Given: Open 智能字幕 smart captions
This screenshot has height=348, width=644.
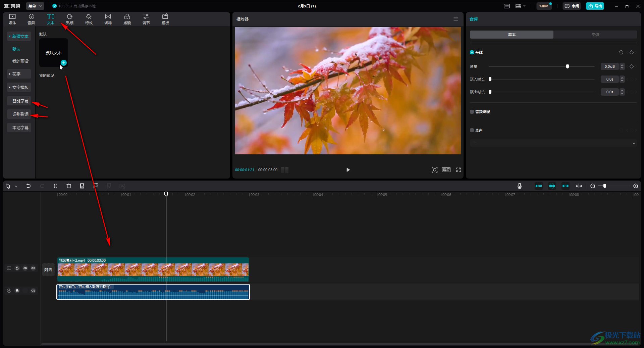Looking at the screenshot, I should tap(19, 101).
